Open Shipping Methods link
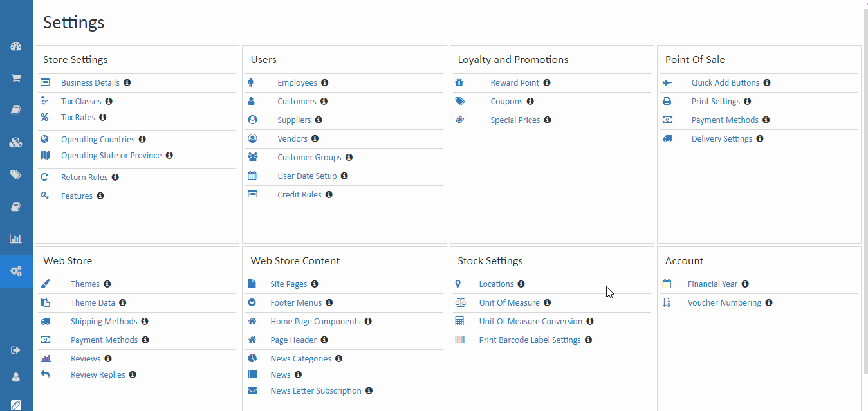 pyautogui.click(x=104, y=322)
